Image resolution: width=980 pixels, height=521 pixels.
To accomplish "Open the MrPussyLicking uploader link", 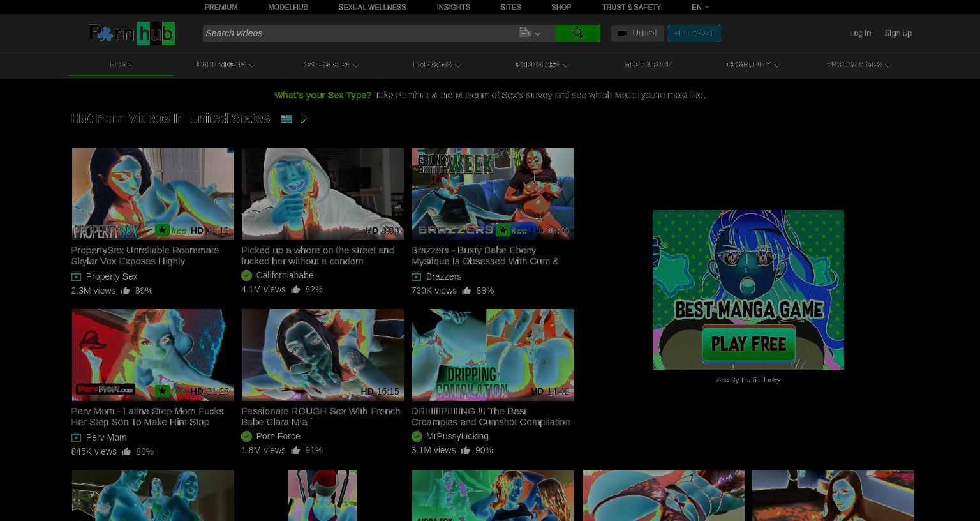I will click(x=457, y=436).
